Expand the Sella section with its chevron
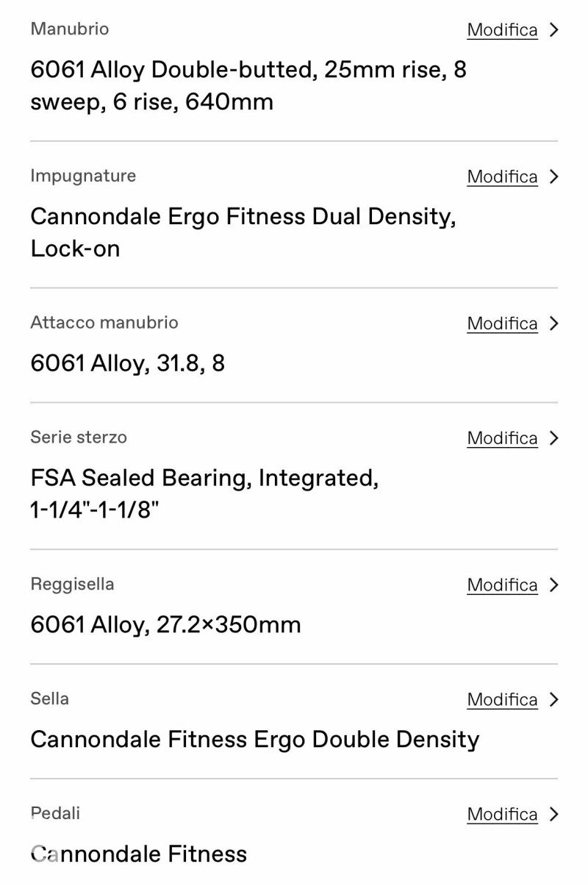This screenshot has width=588, height=886. coord(554,700)
